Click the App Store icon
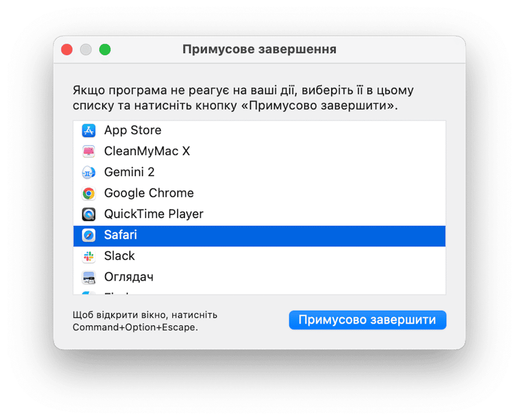 [x=89, y=130]
